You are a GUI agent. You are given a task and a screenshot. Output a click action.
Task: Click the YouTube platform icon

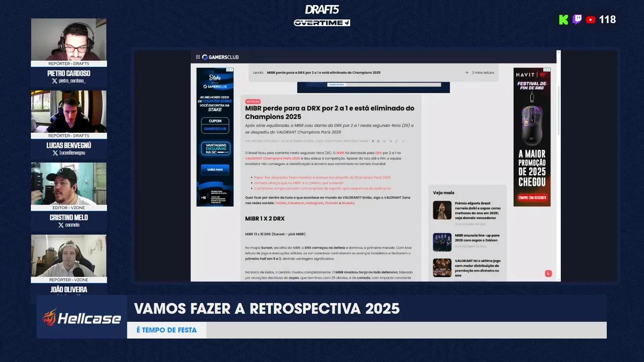pos(591,20)
